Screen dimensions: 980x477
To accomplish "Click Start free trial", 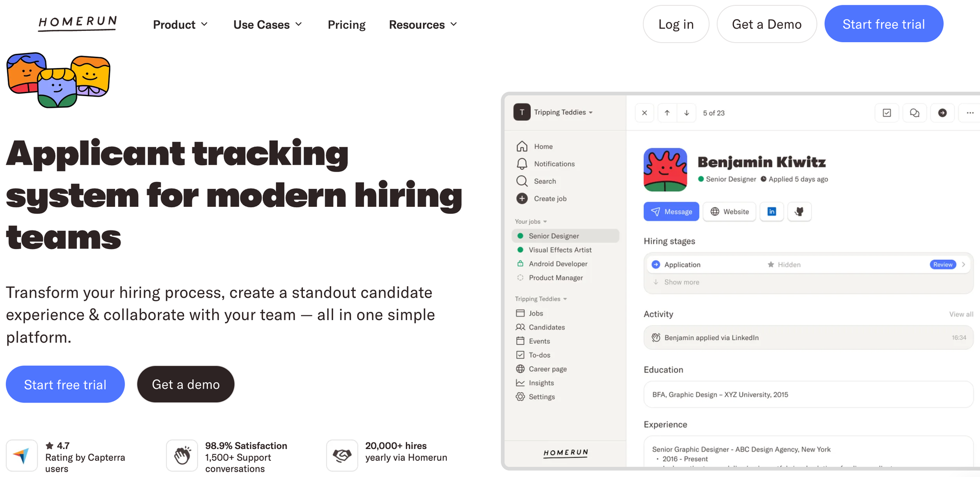I will tap(883, 23).
